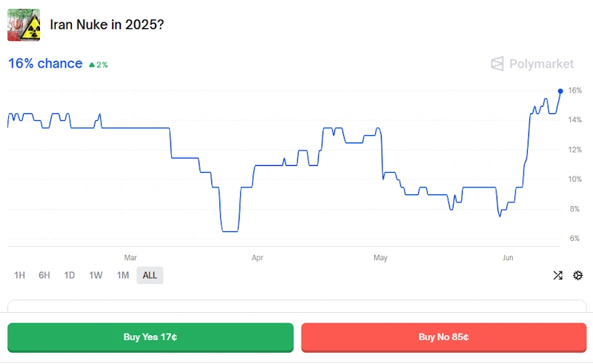Image resolution: width=593 pixels, height=364 pixels.
Task: Click the "16% chance" text
Action: pos(45,64)
